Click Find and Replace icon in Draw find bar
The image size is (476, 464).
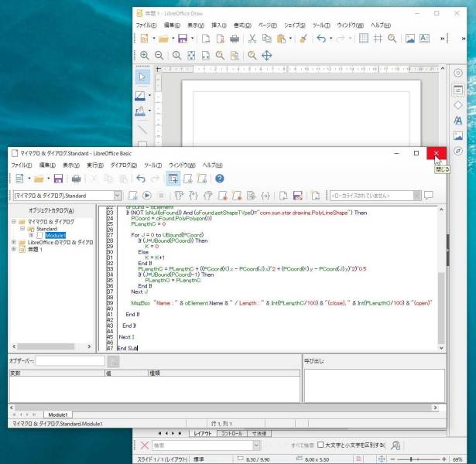[396, 445]
